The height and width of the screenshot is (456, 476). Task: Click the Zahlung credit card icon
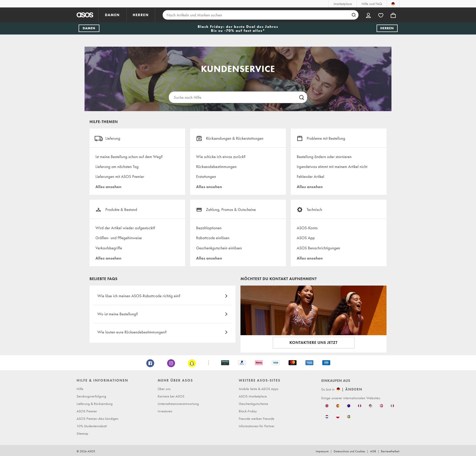pyautogui.click(x=199, y=210)
